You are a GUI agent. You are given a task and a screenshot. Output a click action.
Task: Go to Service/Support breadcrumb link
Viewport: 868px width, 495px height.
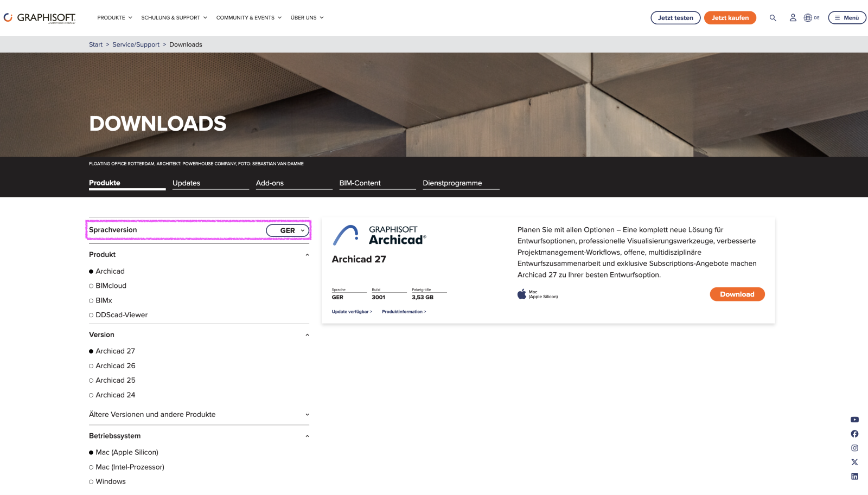[136, 44]
